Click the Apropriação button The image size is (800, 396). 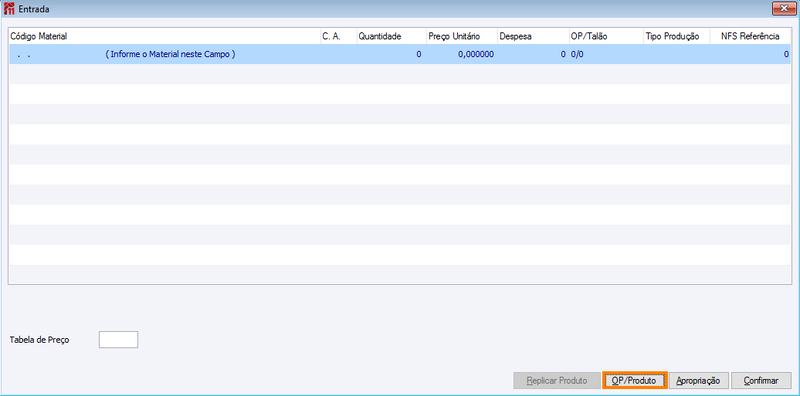(x=698, y=381)
